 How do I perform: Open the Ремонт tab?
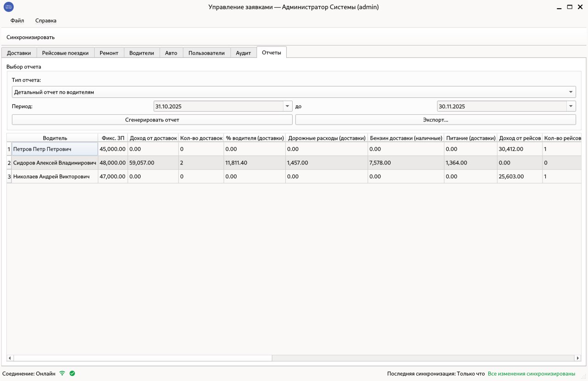pyautogui.click(x=109, y=53)
